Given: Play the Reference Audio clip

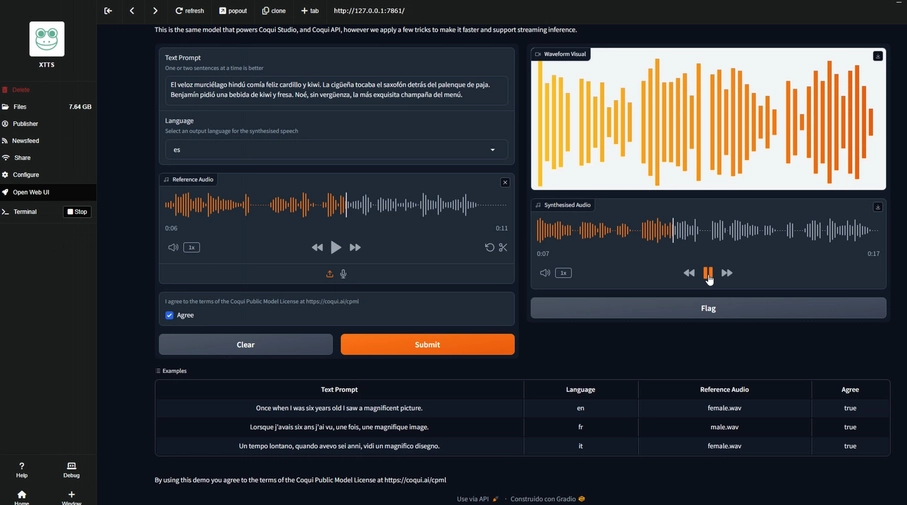Looking at the screenshot, I should point(336,247).
